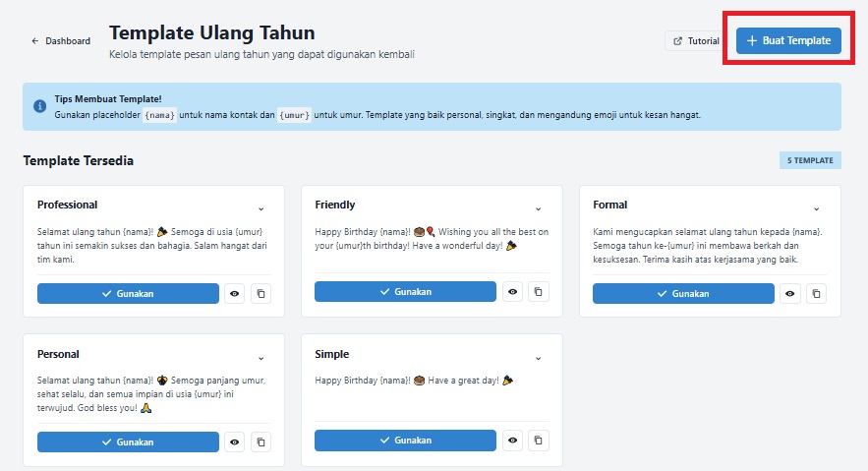868x471 pixels.
Task: Copy the Formal template via the copy icon
Action: [x=816, y=293]
